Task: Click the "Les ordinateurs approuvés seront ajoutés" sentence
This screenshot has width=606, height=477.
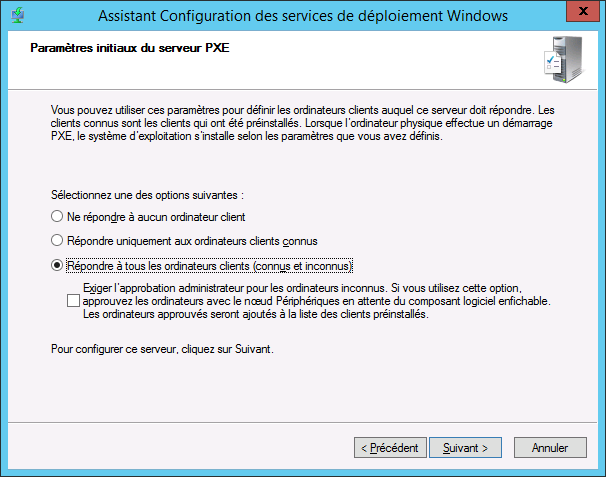Action: coord(255,314)
